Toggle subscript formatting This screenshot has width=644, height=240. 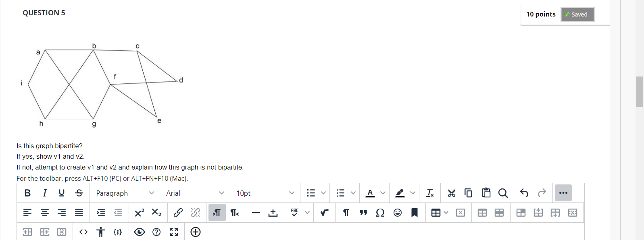coord(156,213)
